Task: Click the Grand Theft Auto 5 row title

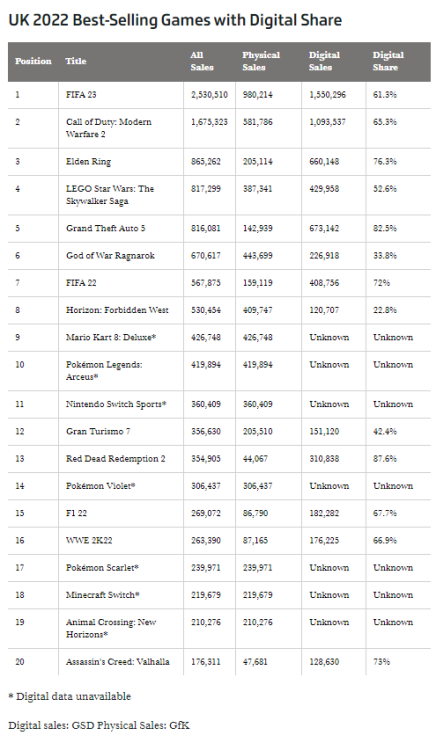Action: click(x=106, y=228)
